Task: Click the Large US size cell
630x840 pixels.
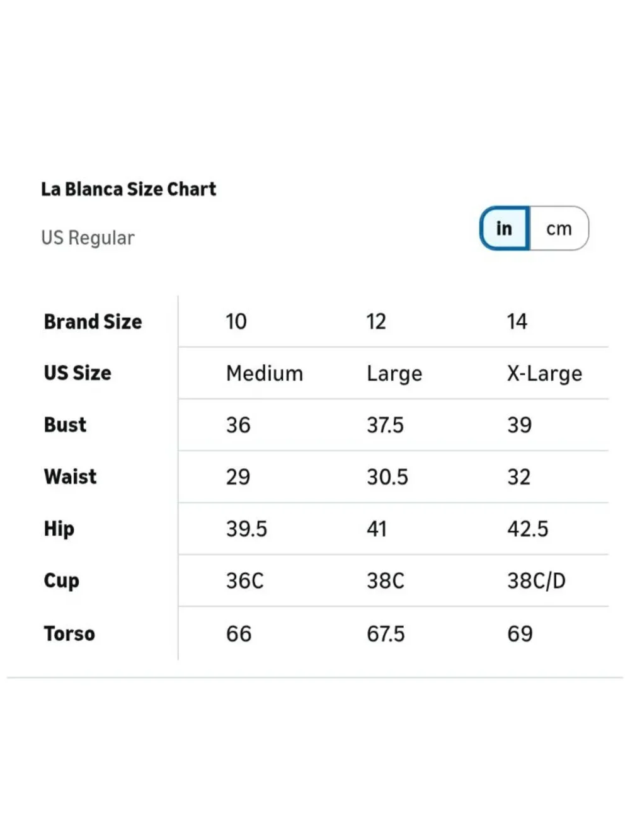Action: pyautogui.click(x=394, y=374)
